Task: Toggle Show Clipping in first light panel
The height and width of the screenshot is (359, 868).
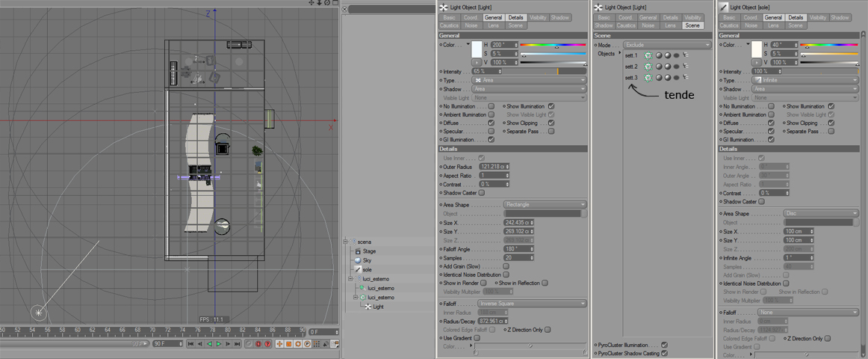Action: coord(551,123)
